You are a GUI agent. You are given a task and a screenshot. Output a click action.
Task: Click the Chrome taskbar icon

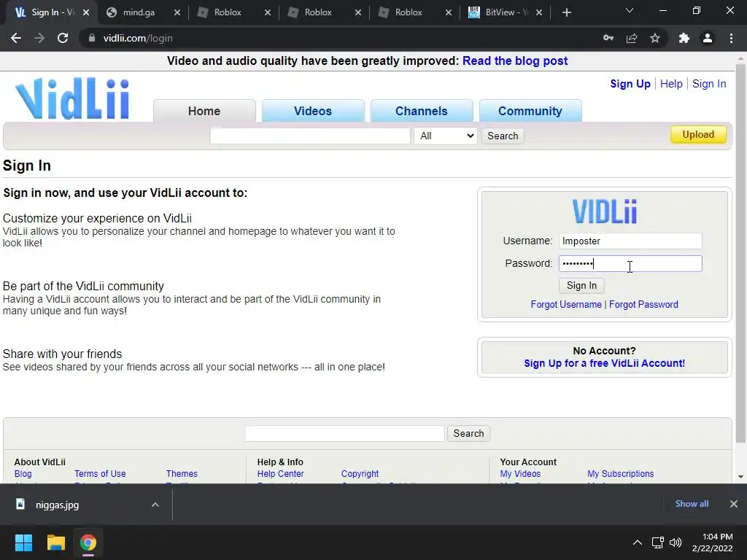coord(88,542)
